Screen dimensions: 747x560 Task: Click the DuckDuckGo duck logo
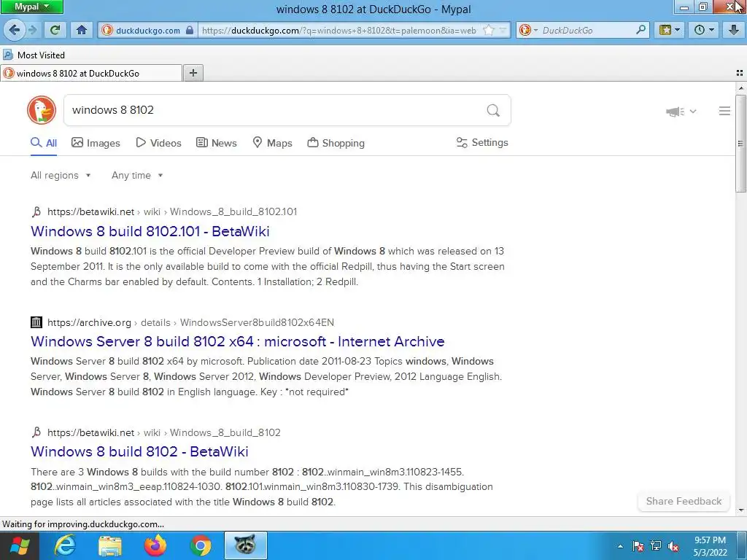pos(42,110)
